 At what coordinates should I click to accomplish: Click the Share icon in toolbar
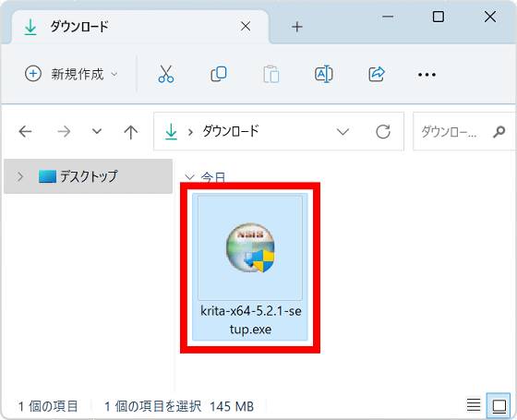377,74
